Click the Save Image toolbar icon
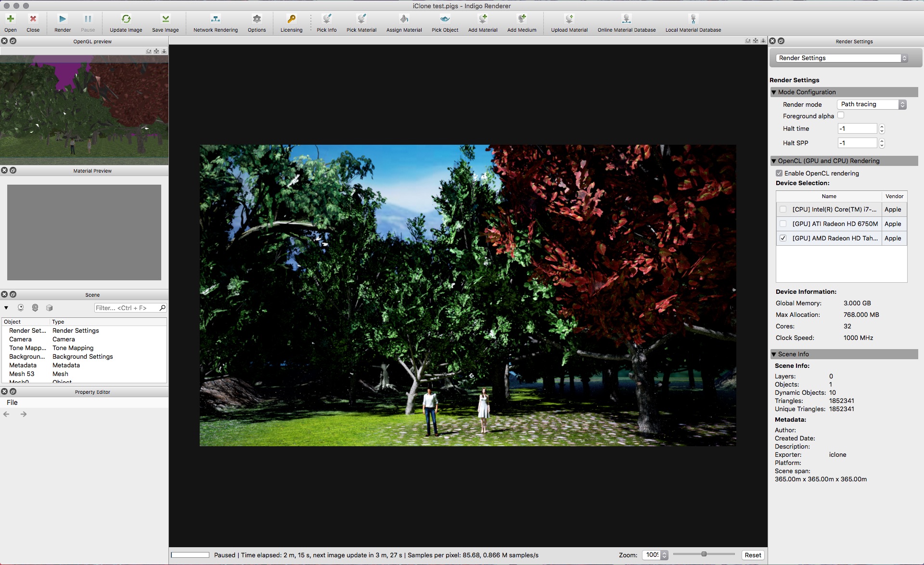 point(165,19)
